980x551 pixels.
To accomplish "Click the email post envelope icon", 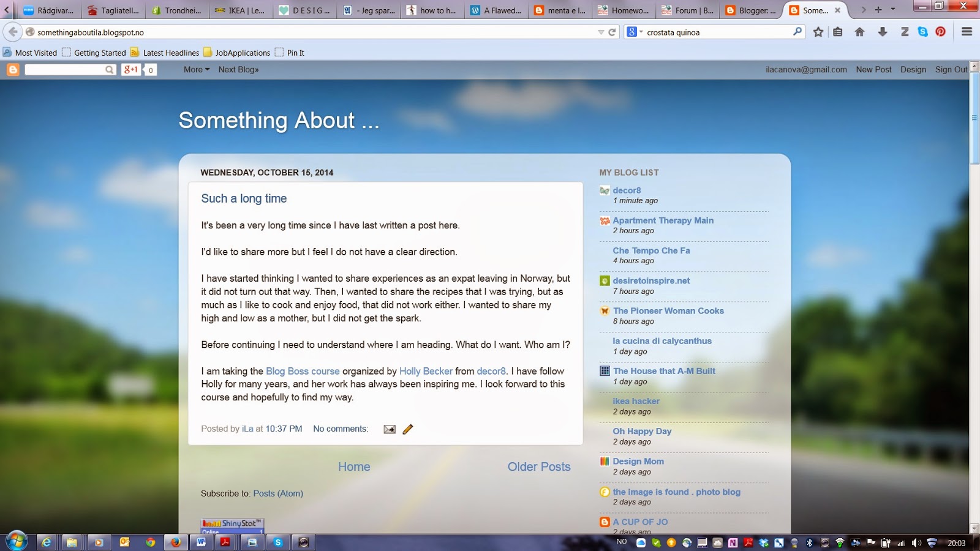I will [x=390, y=429].
